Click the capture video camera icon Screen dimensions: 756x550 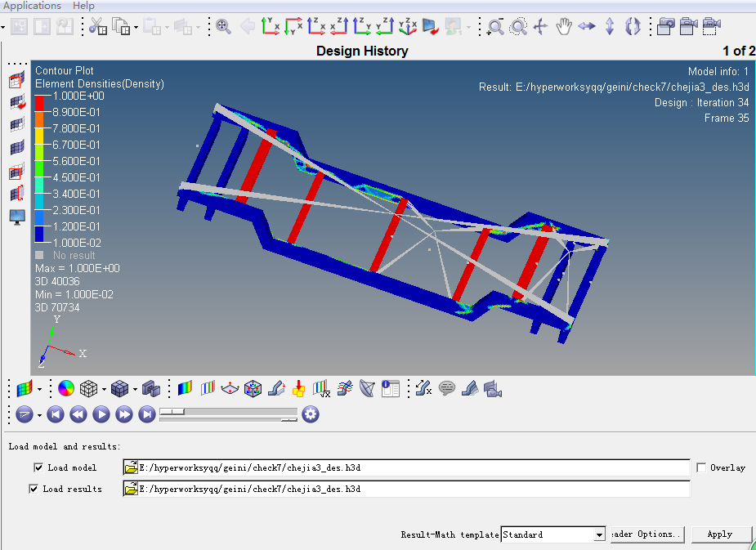tap(688, 26)
